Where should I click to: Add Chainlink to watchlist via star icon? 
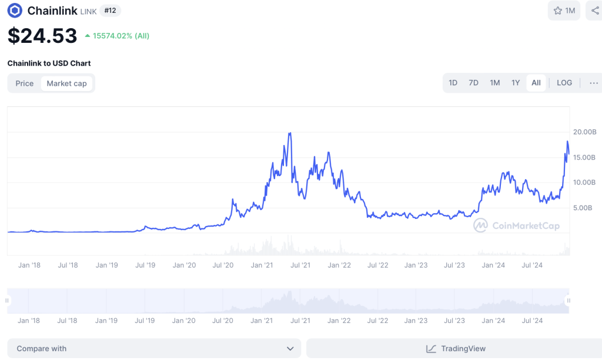[x=564, y=11]
